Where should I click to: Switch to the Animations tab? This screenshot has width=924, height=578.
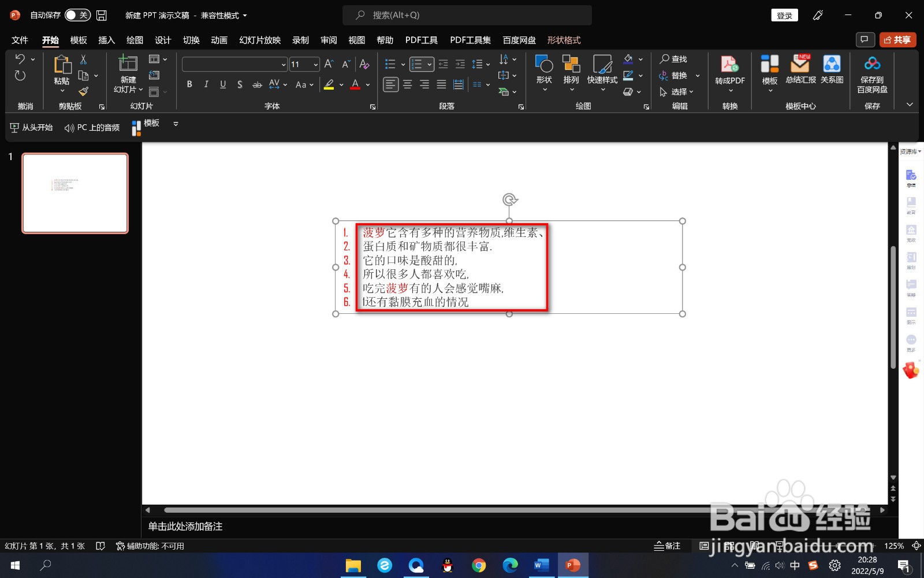pyautogui.click(x=219, y=40)
